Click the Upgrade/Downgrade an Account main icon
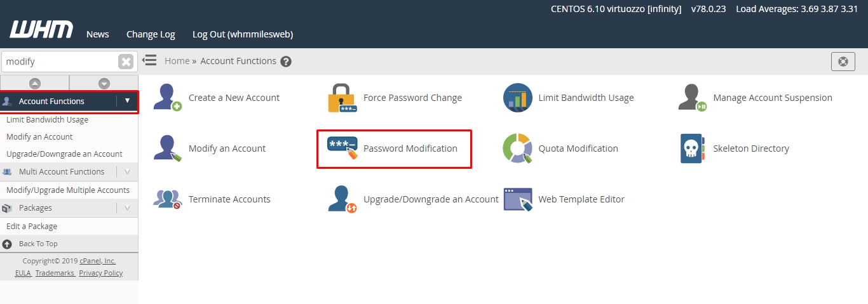Screen dimensions: 868x304 (x=342, y=199)
